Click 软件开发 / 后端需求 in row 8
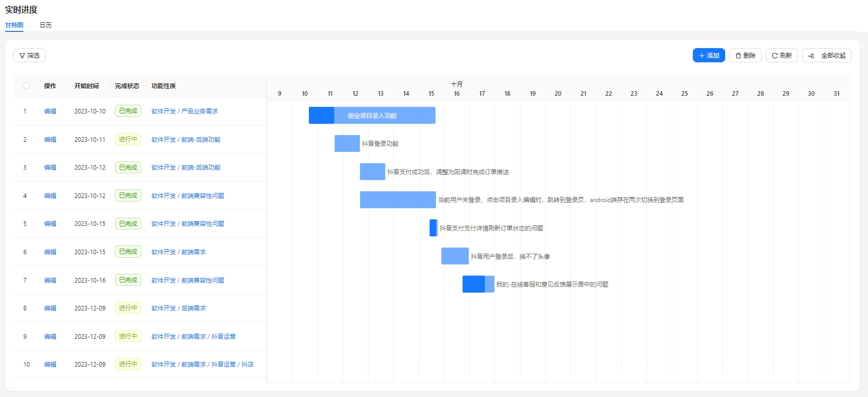 tap(178, 308)
